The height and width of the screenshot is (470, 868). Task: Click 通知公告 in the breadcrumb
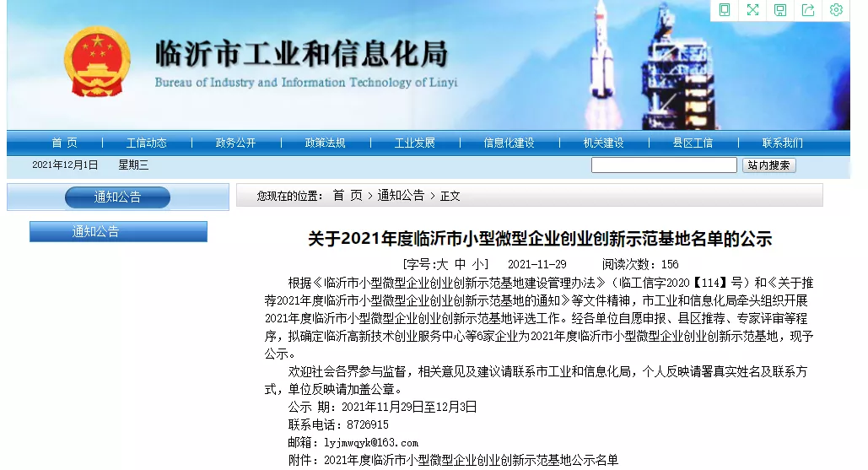401,196
